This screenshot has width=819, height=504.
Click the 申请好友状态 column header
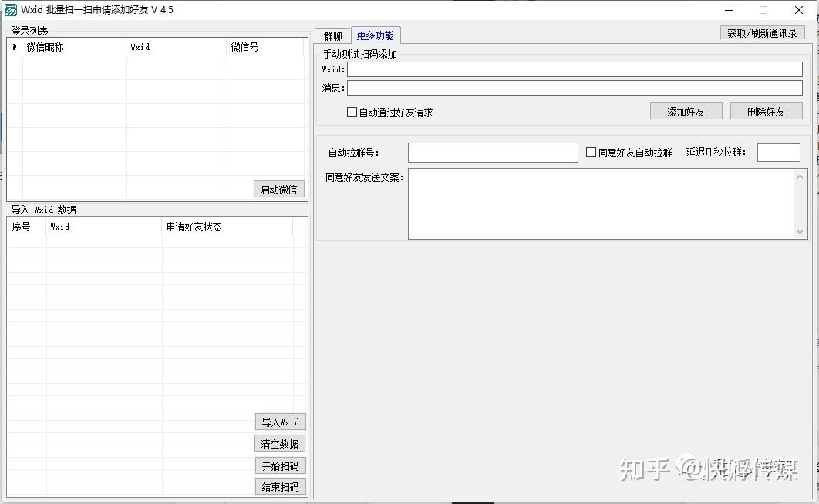(x=228, y=227)
